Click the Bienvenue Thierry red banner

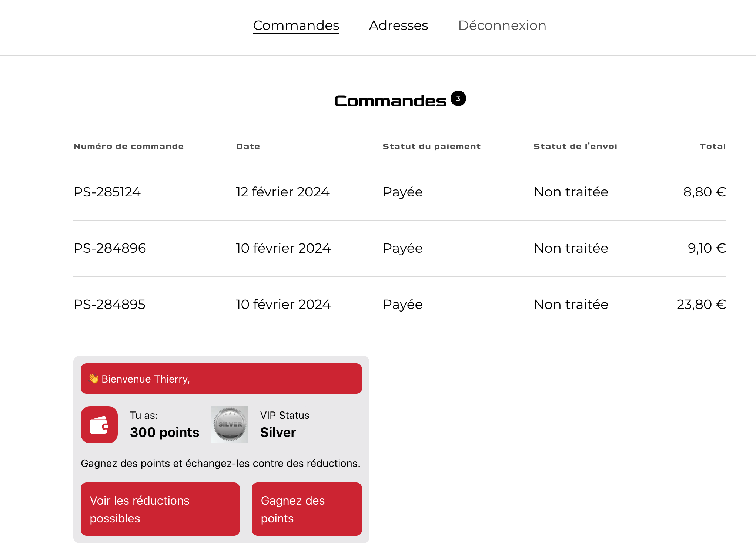point(221,379)
